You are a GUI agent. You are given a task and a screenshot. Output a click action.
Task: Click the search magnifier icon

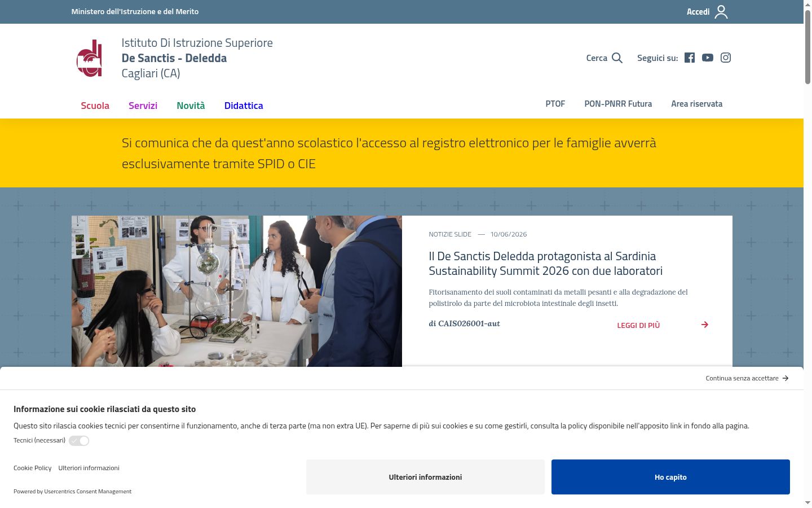pos(617,58)
